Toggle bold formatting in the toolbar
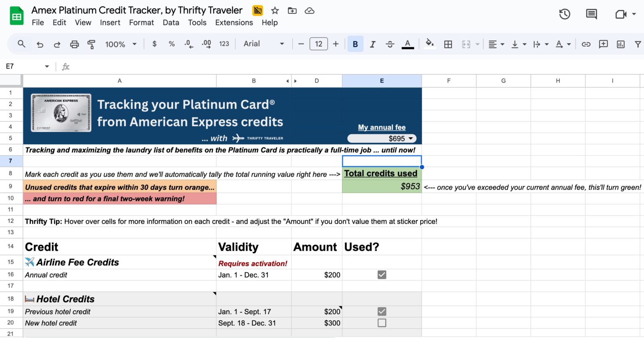The height and width of the screenshot is (338, 644). coord(355,44)
